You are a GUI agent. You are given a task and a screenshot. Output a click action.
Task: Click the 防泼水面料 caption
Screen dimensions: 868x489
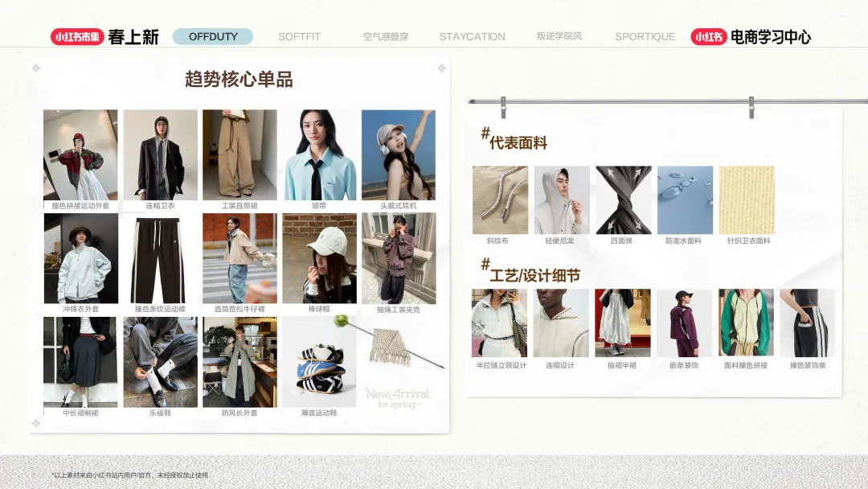click(x=684, y=241)
